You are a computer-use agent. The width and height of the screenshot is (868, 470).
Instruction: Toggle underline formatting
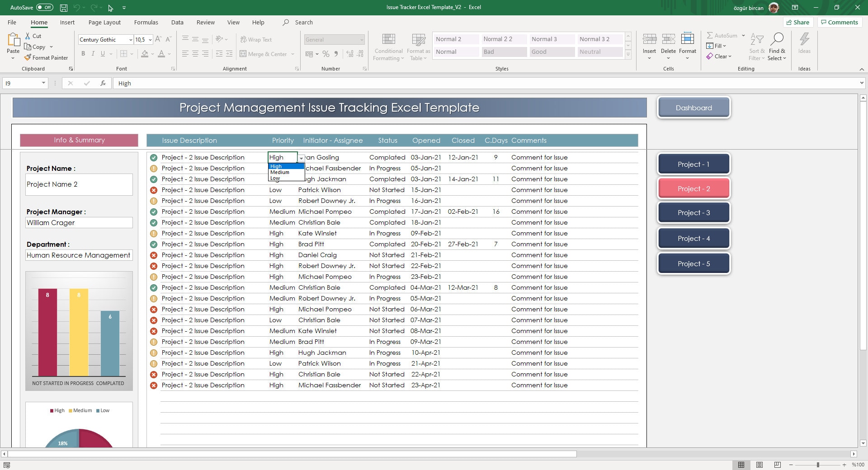tap(102, 53)
